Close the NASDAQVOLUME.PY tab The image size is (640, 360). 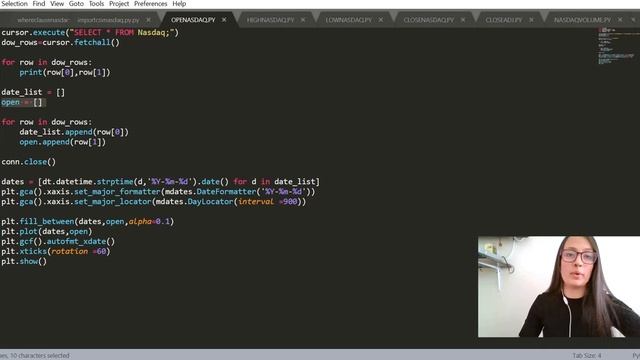tap(620, 20)
